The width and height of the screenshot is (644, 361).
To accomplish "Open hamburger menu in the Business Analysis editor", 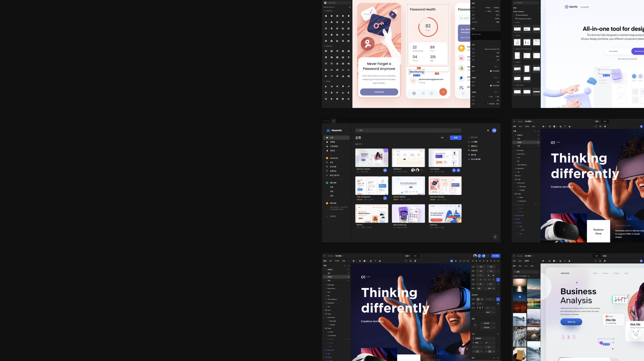I will (514, 256).
